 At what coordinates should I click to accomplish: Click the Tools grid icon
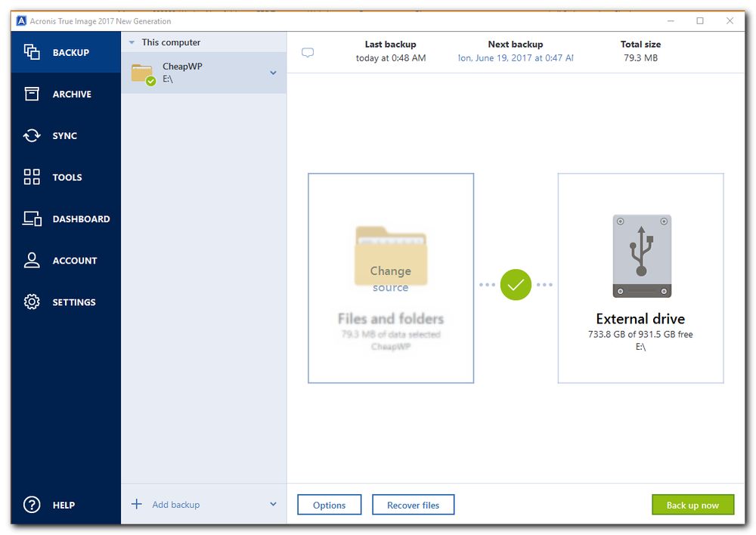tap(32, 178)
